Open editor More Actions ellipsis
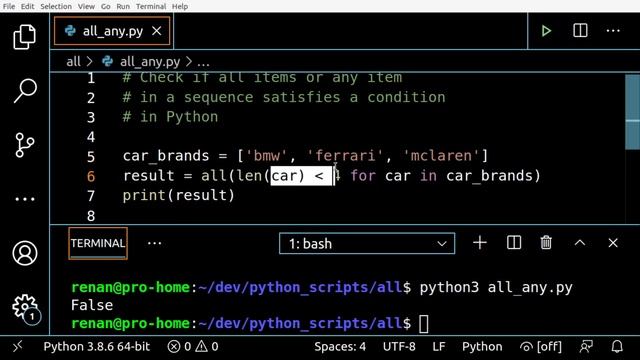640x360 pixels. 613,31
